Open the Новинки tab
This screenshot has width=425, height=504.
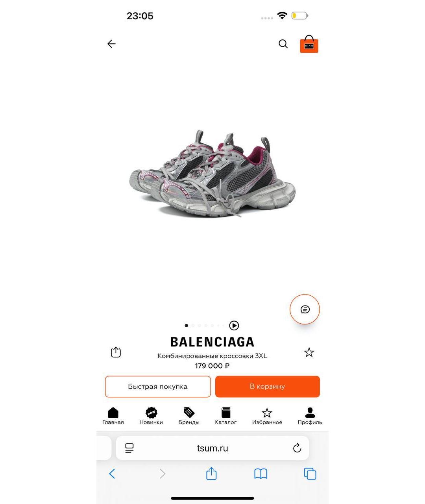(151, 416)
